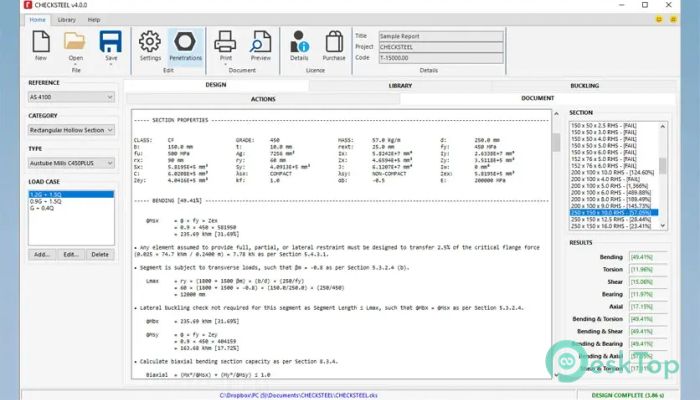
Task: Click the Code input field
Action: point(441,58)
